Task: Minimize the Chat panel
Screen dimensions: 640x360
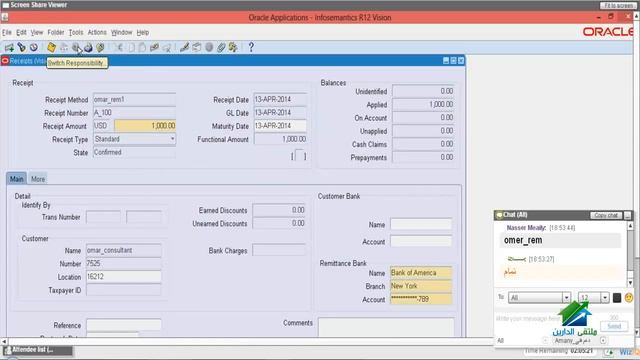Action: 627,215
